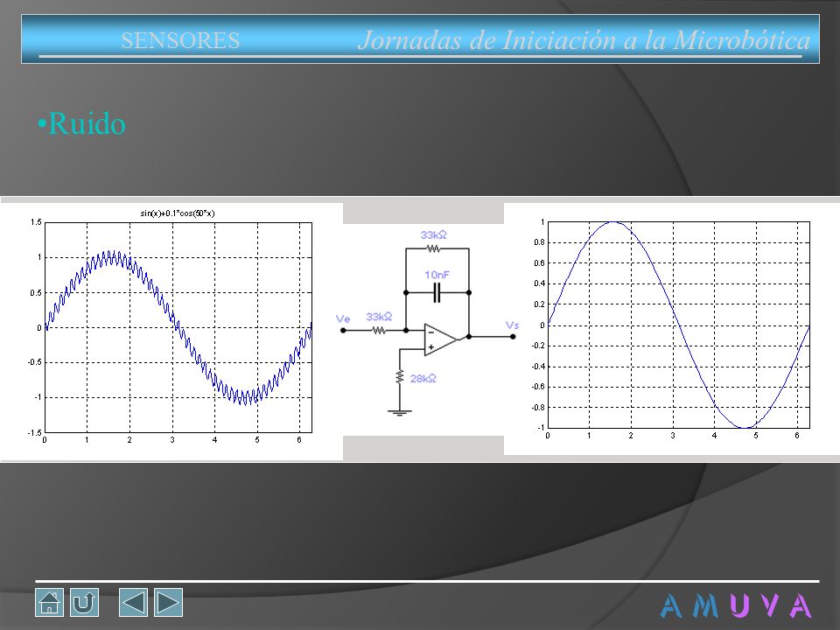Click the return U-turn arrow icon

point(85,602)
